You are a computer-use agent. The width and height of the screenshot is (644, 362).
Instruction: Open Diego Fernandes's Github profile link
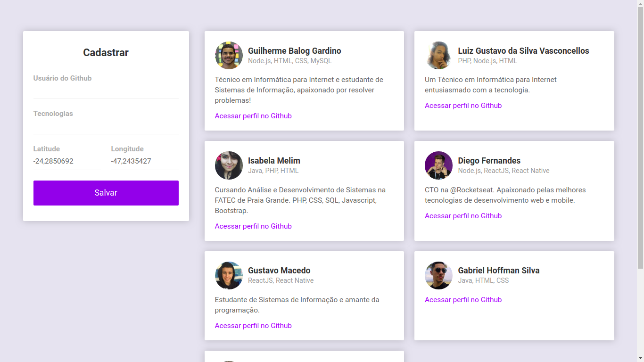(463, 216)
